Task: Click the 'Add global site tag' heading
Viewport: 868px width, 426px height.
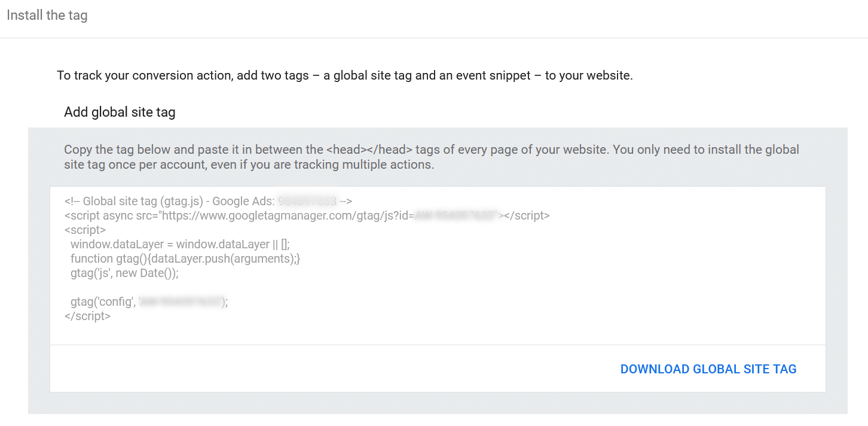Action: coord(120,112)
